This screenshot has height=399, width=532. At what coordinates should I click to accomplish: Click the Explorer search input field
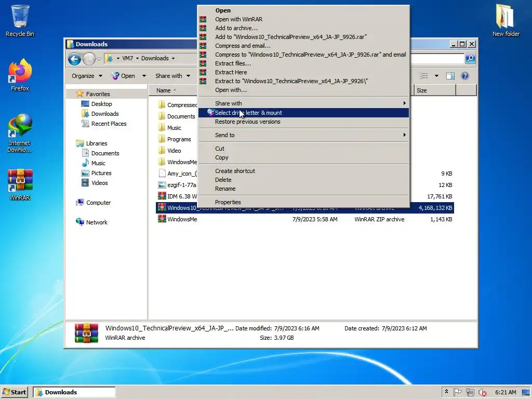point(437,58)
